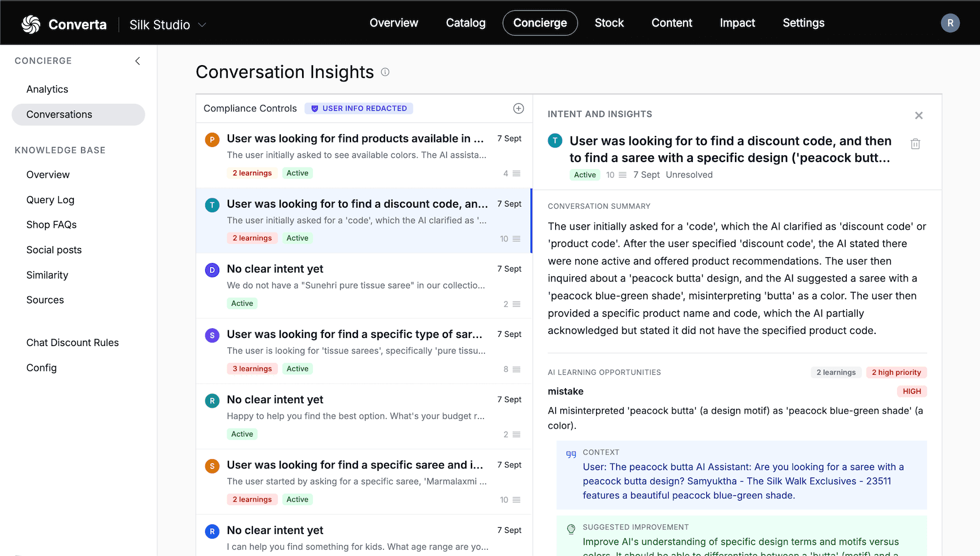Image resolution: width=980 pixels, height=556 pixels.
Task: Click the T avatar in insights panel header
Action: pyautogui.click(x=555, y=141)
